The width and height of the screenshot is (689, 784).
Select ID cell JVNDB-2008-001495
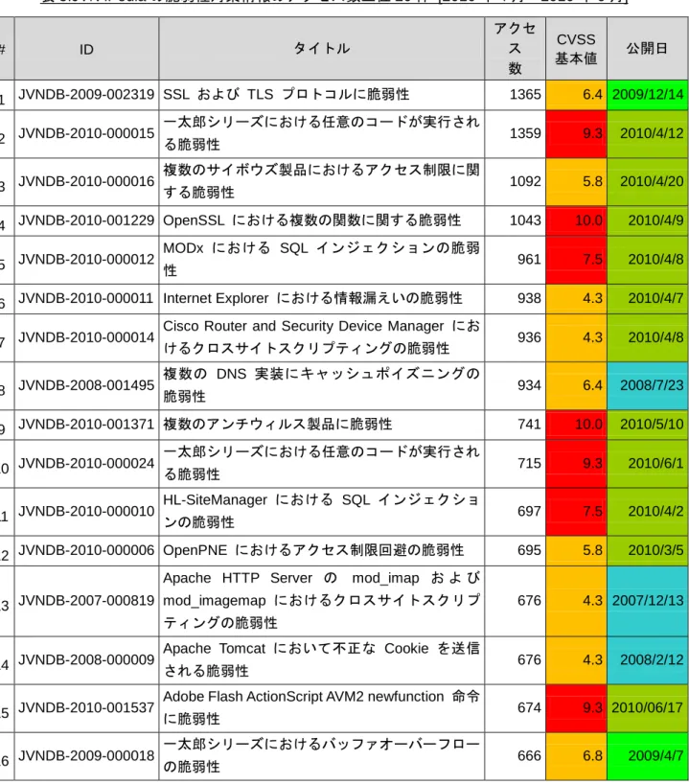tap(86, 385)
